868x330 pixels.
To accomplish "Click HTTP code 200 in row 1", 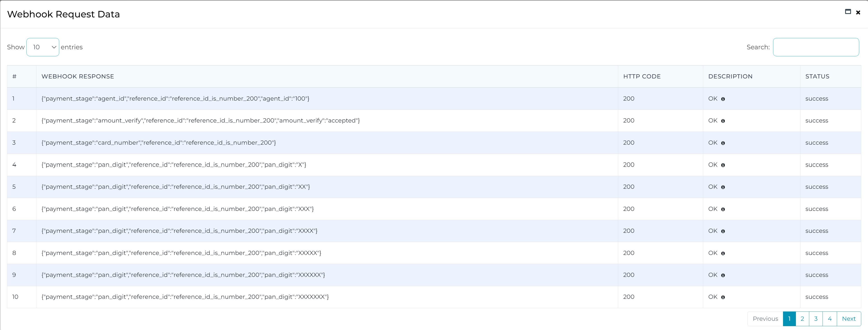I will point(629,99).
